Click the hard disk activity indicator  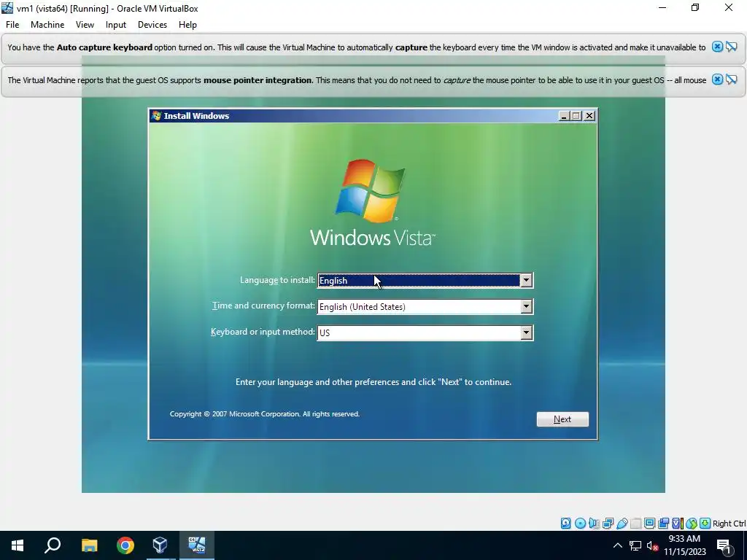[x=565, y=524]
